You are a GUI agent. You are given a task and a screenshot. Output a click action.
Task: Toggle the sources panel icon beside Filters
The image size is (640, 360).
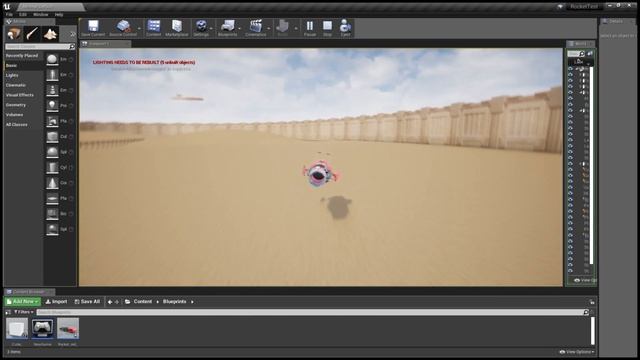[8, 312]
